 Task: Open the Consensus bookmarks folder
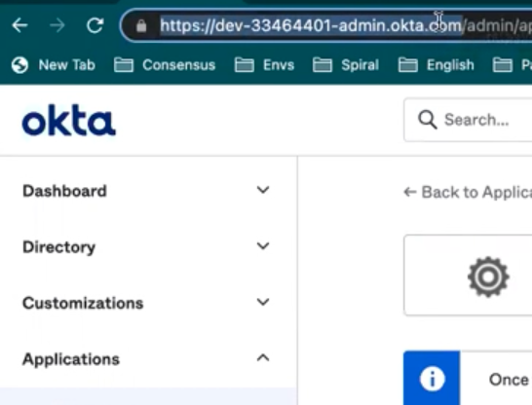[165, 64]
